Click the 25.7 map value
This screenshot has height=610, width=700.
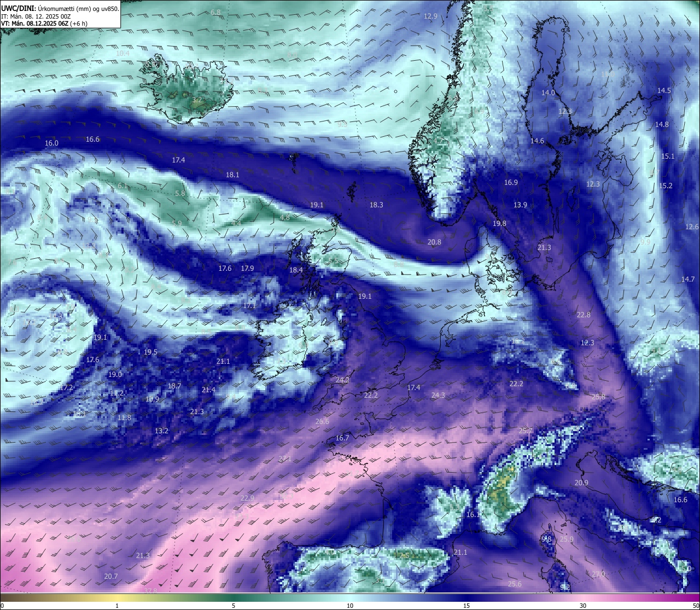pos(526,431)
